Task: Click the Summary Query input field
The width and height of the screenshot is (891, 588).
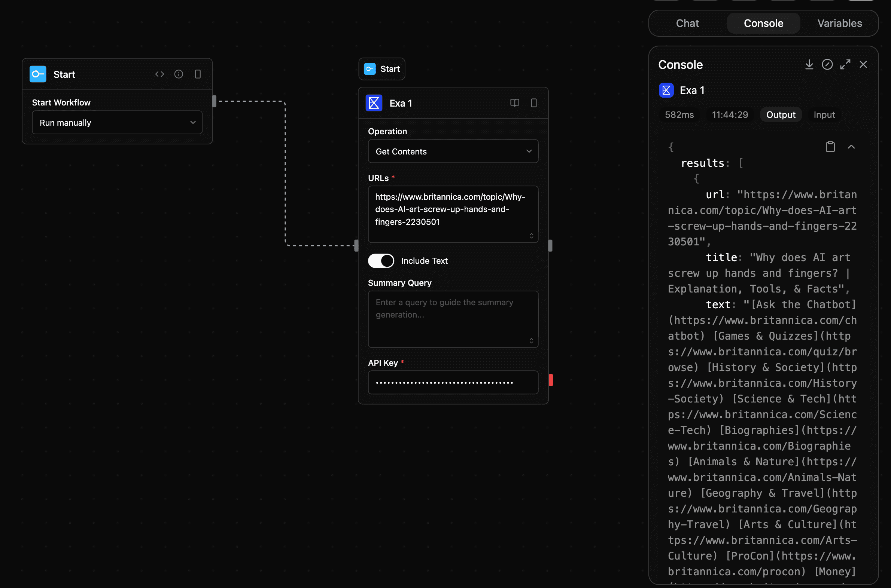Action: point(453,319)
